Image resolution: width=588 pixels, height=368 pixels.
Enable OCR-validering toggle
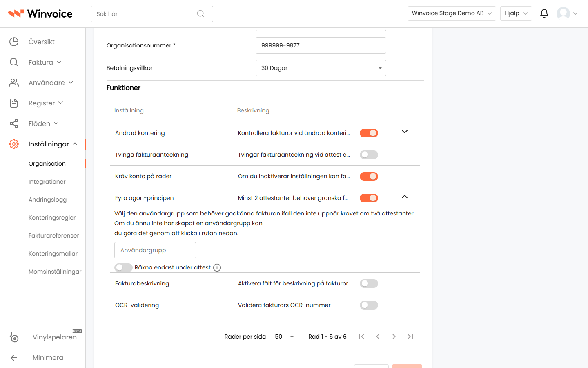point(369,305)
